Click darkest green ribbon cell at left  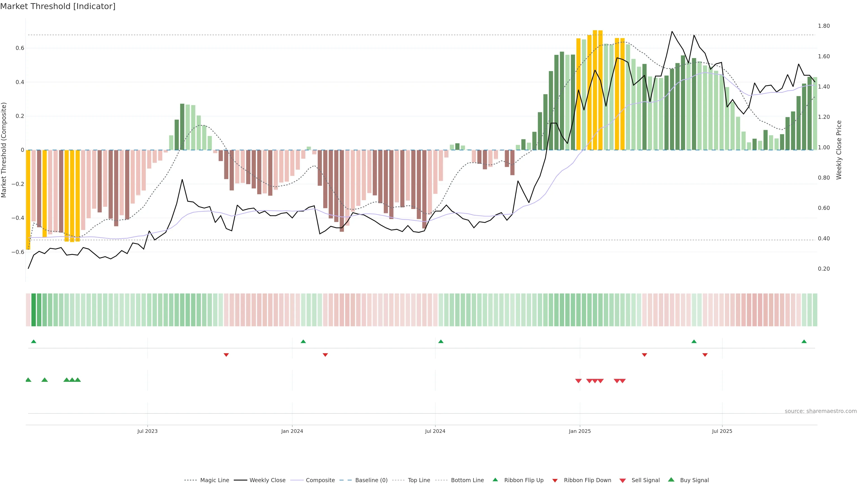(x=33, y=310)
